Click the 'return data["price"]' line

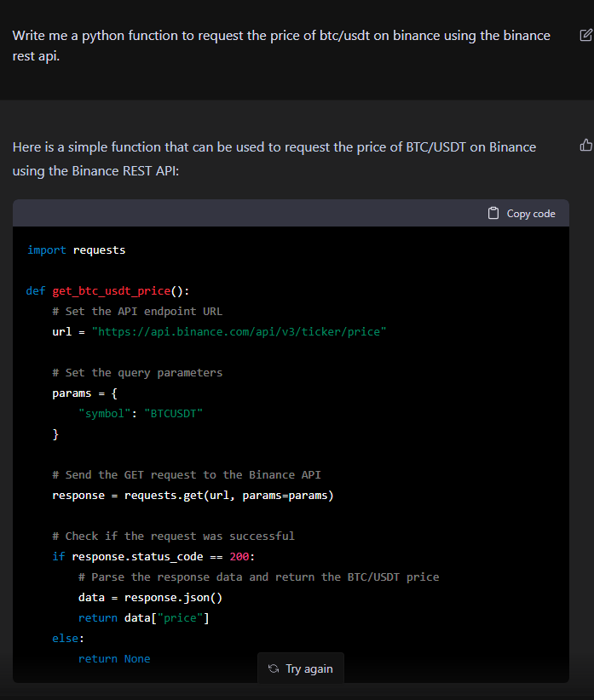(144, 618)
